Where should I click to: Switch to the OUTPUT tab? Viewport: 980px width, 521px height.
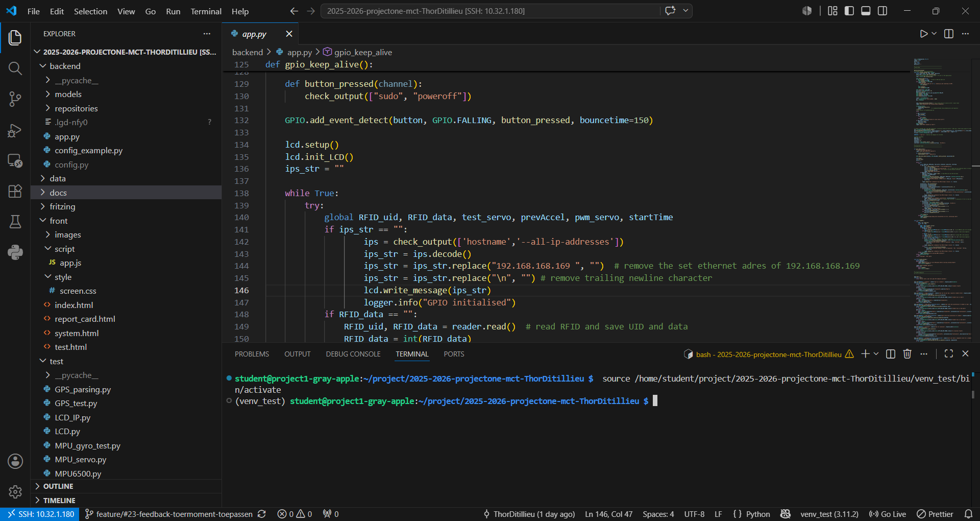(x=298, y=354)
